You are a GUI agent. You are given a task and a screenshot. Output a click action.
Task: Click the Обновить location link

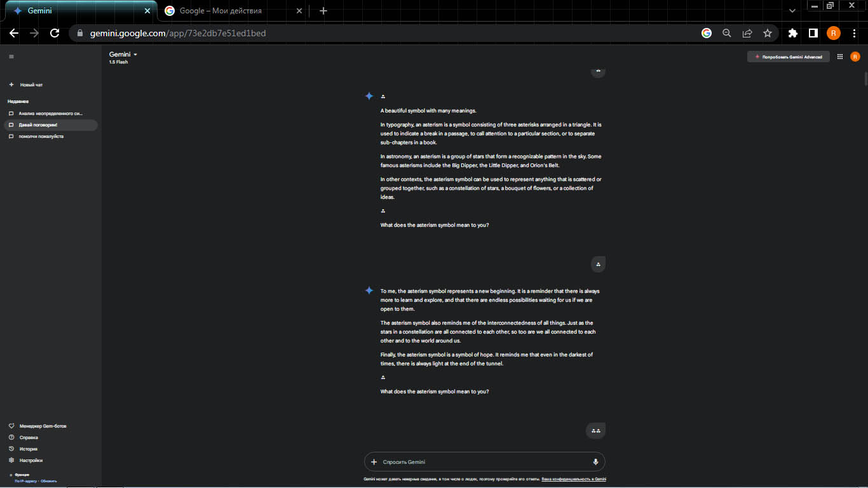49,481
